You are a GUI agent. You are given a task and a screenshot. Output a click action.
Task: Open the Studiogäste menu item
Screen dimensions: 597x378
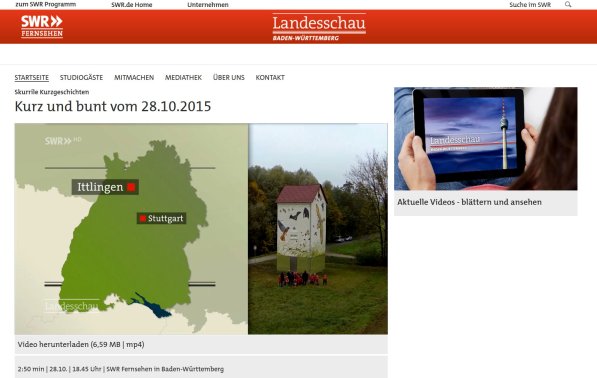coord(81,78)
